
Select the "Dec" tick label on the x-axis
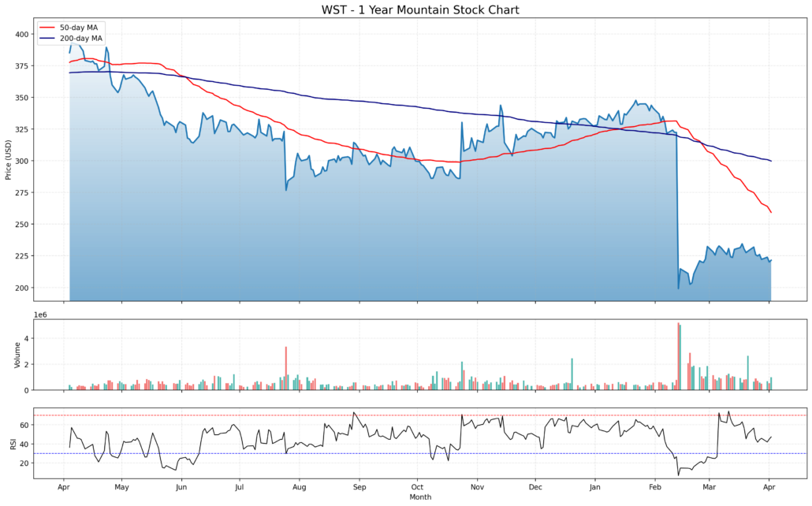tap(535, 487)
